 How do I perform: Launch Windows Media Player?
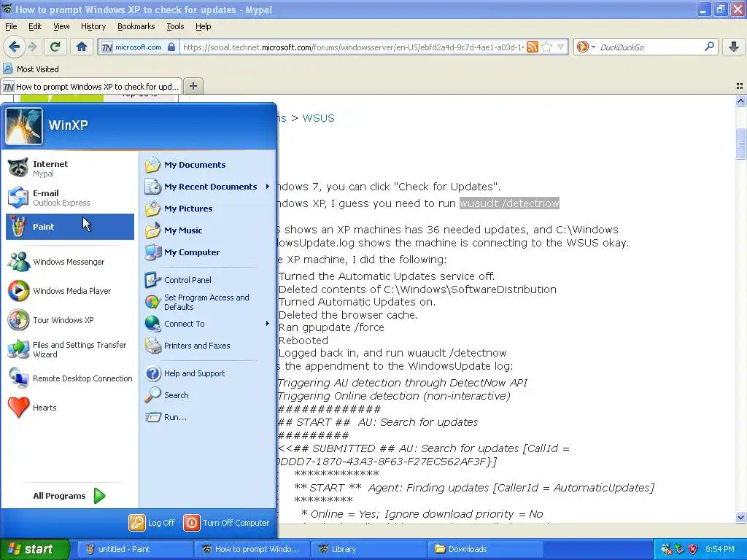pos(70,290)
